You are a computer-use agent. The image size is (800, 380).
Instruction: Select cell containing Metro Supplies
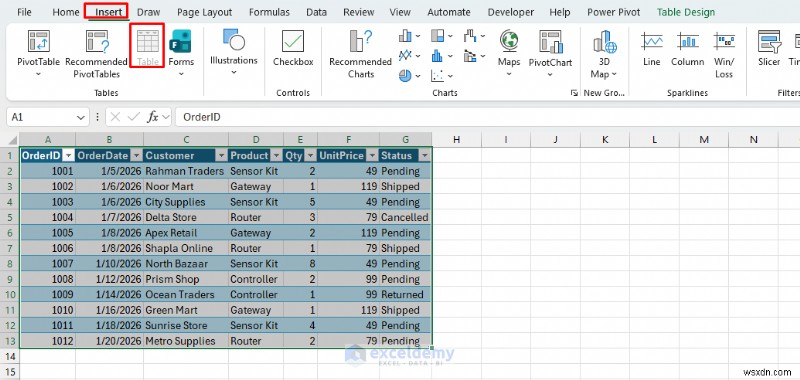[186, 341]
